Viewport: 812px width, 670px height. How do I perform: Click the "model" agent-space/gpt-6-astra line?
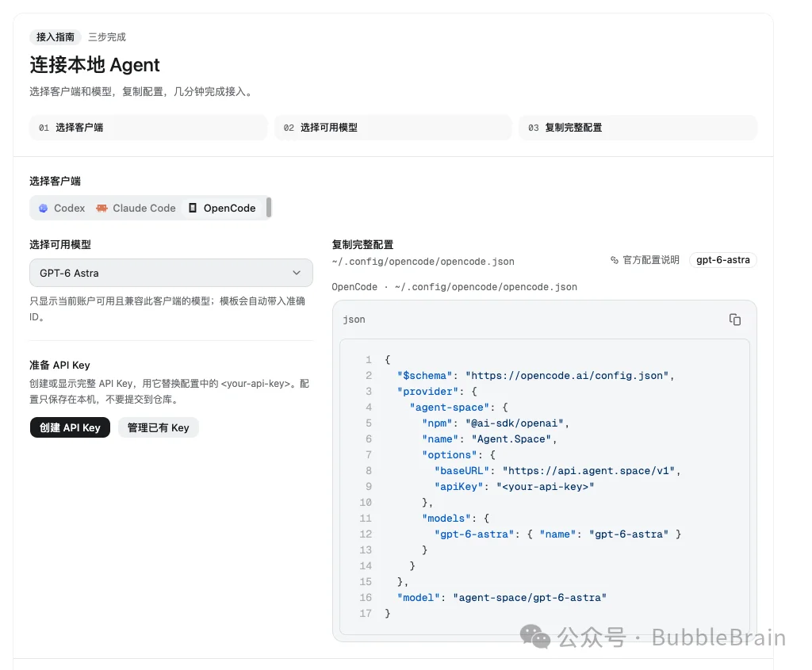[x=502, y=598]
